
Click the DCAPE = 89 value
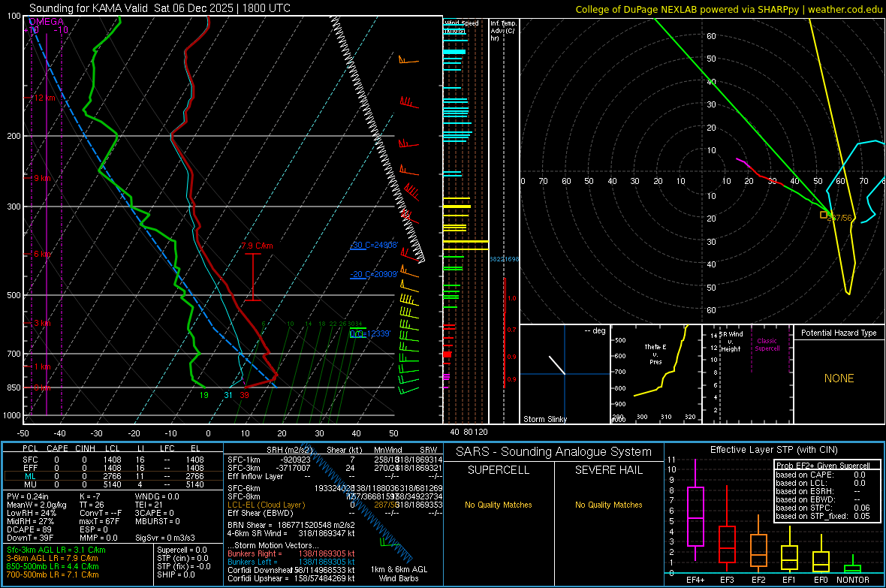click(29, 529)
